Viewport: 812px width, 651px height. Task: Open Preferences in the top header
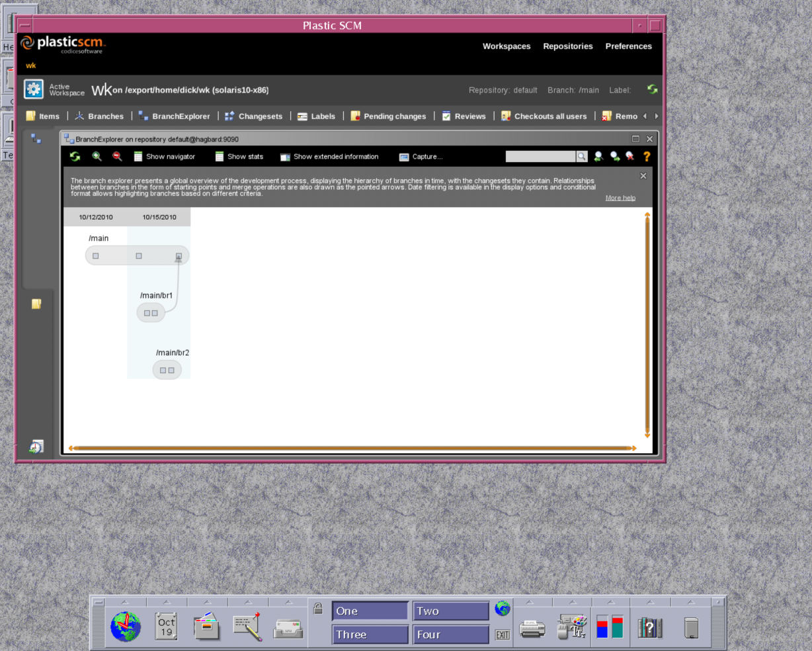coord(629,46)
